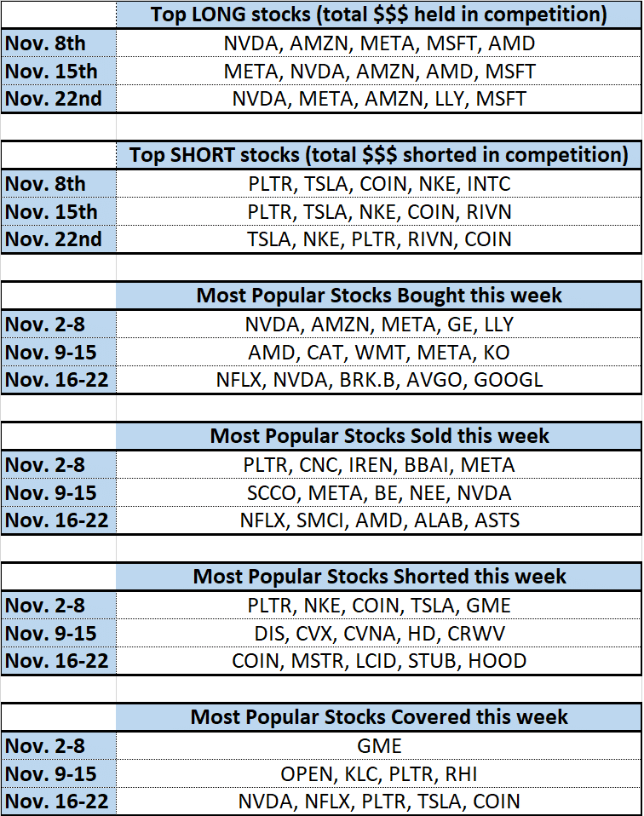Click cell "META, NVDA, AMZN, AMD, MSFT"
Screen dimensions: 644x816
coord(378,71)
